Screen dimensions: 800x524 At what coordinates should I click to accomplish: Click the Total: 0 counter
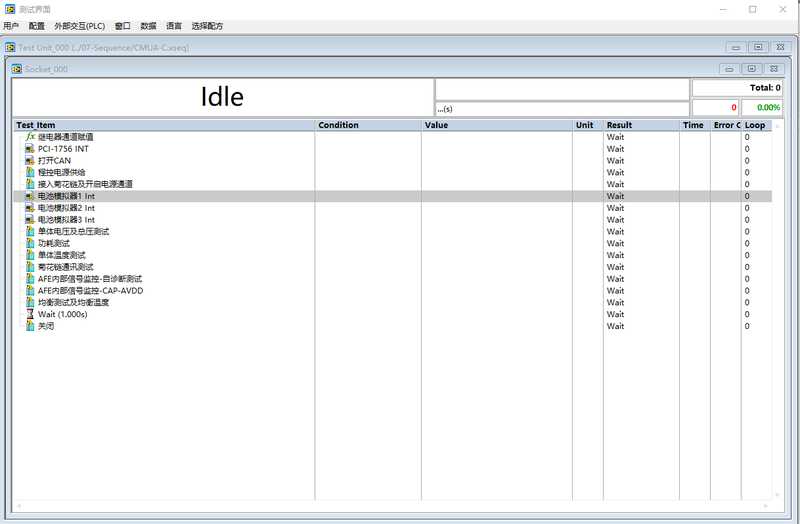(x=737, y=88)
